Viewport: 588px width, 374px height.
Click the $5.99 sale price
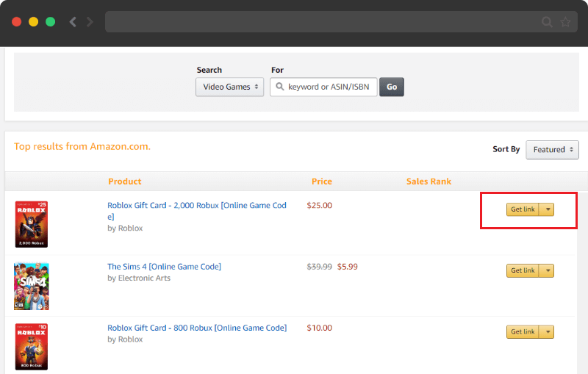click(347, 267)
